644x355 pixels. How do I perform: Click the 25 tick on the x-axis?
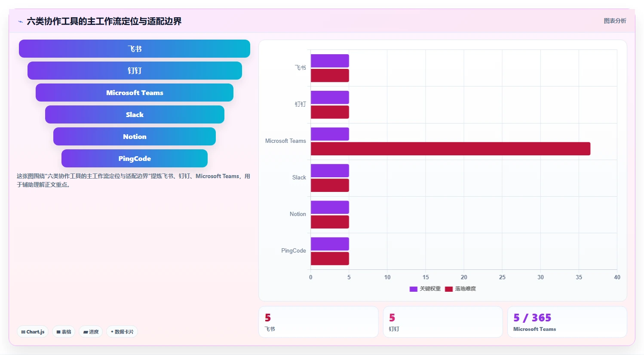(502, 277)
